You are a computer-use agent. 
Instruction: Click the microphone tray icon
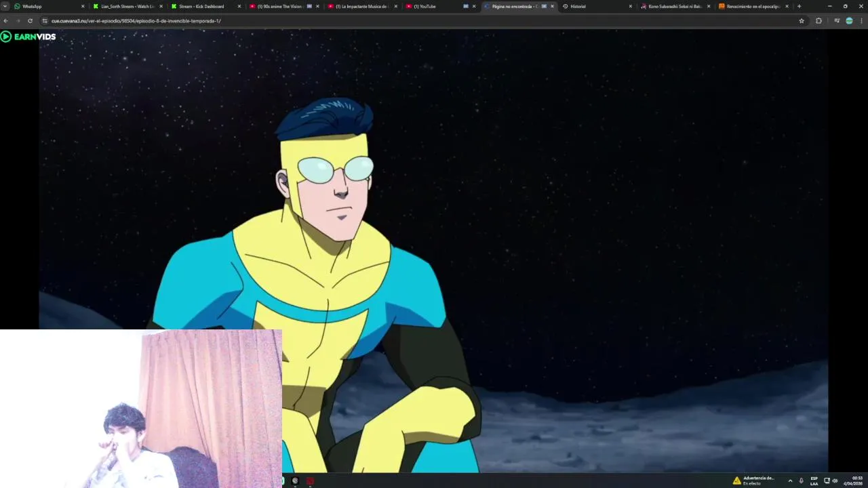pos(801,481)
